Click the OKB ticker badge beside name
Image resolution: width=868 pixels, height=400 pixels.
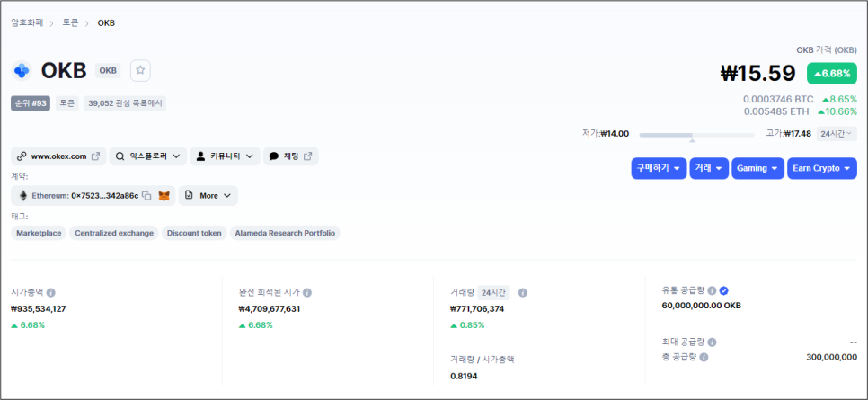[x=108, y=70]
